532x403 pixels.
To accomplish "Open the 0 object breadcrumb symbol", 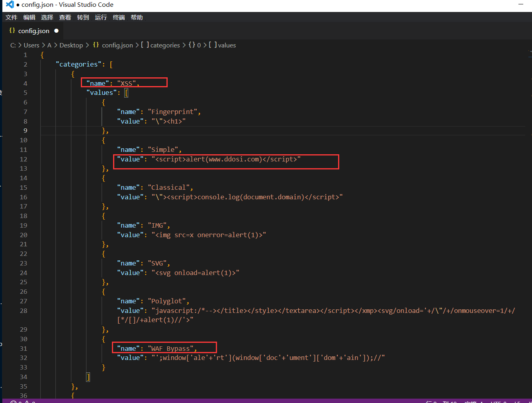I will 195,45.
